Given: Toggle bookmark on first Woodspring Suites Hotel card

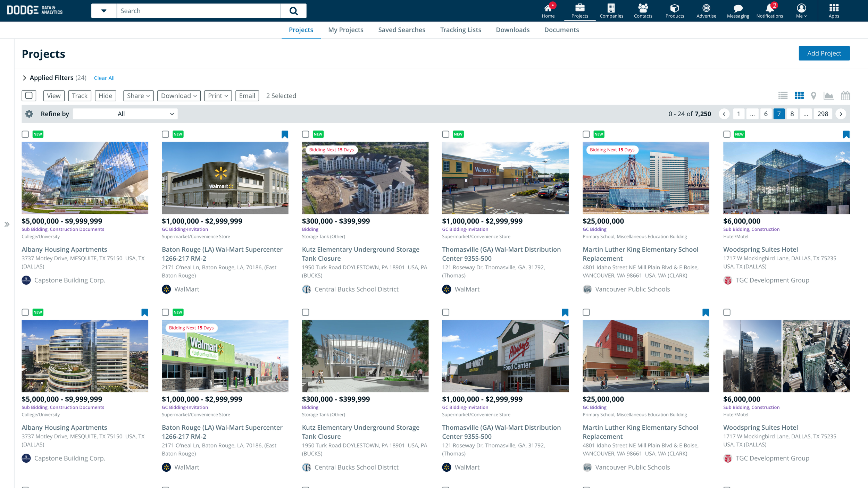Looking at the screenshot, I should coord(846,134).
